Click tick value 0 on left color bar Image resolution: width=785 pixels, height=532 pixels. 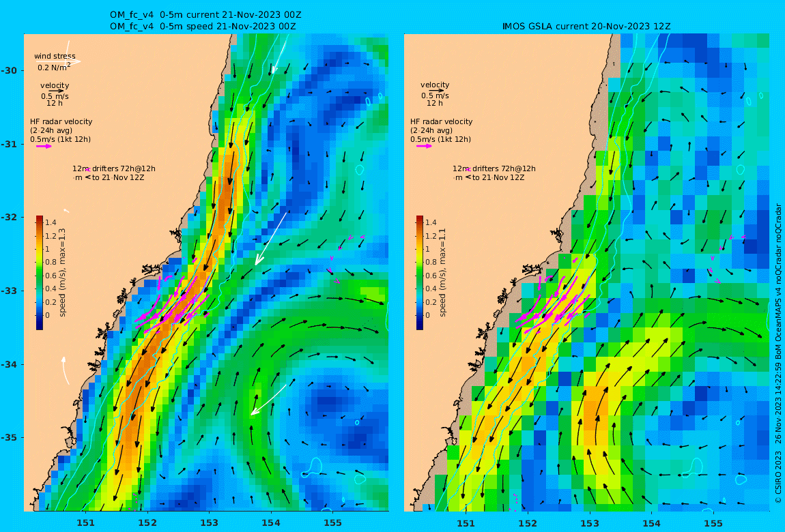(x=48, y=315)
